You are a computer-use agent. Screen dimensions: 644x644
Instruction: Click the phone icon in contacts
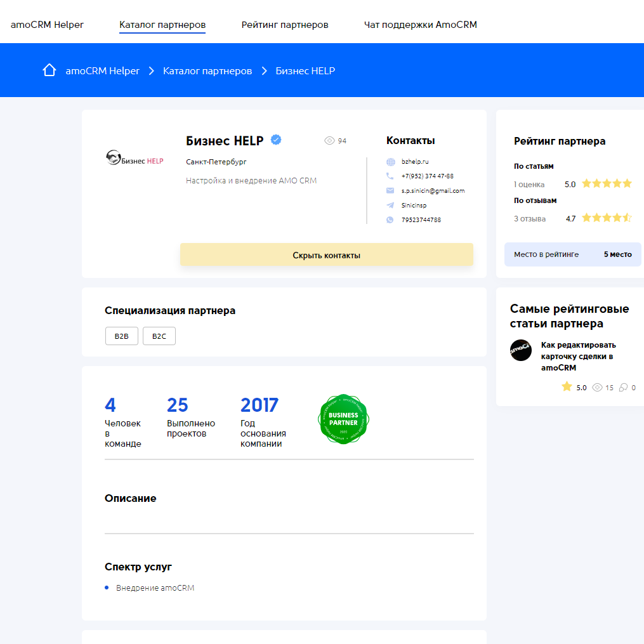point(390,176)
